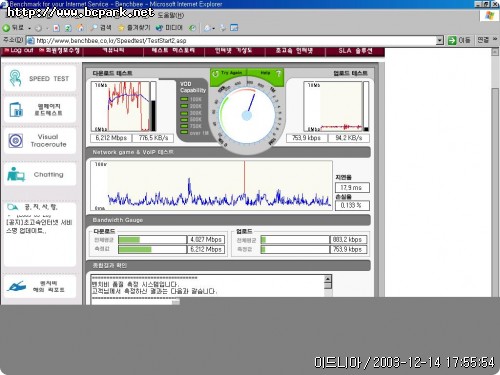
Task: Click the Print icon in the toolbar
Action: (x=223, y=28)
